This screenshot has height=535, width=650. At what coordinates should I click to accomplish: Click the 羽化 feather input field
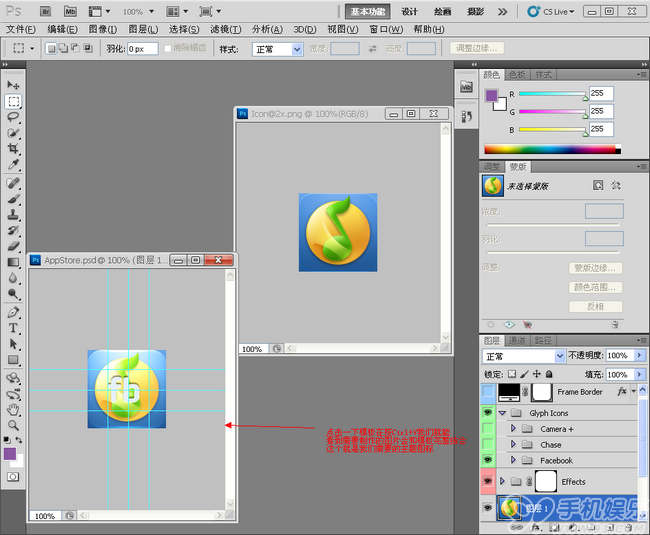click(143, 49)
